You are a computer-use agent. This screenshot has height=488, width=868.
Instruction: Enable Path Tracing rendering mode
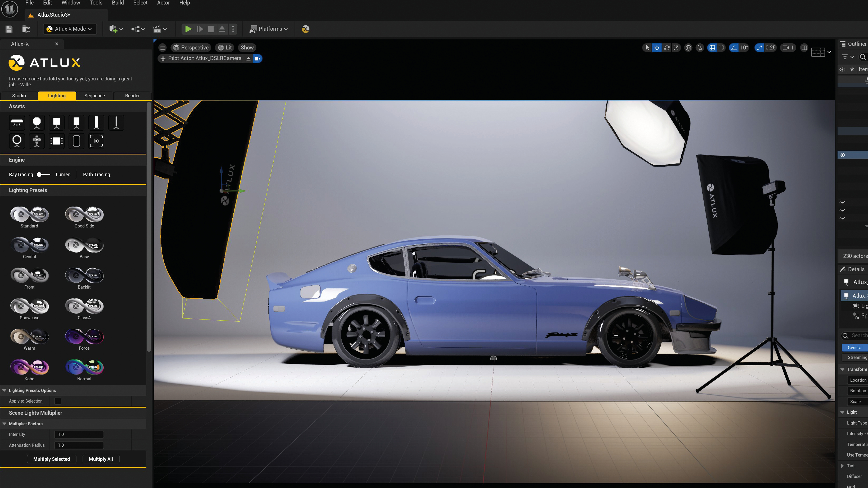click(x=96, y=174)
